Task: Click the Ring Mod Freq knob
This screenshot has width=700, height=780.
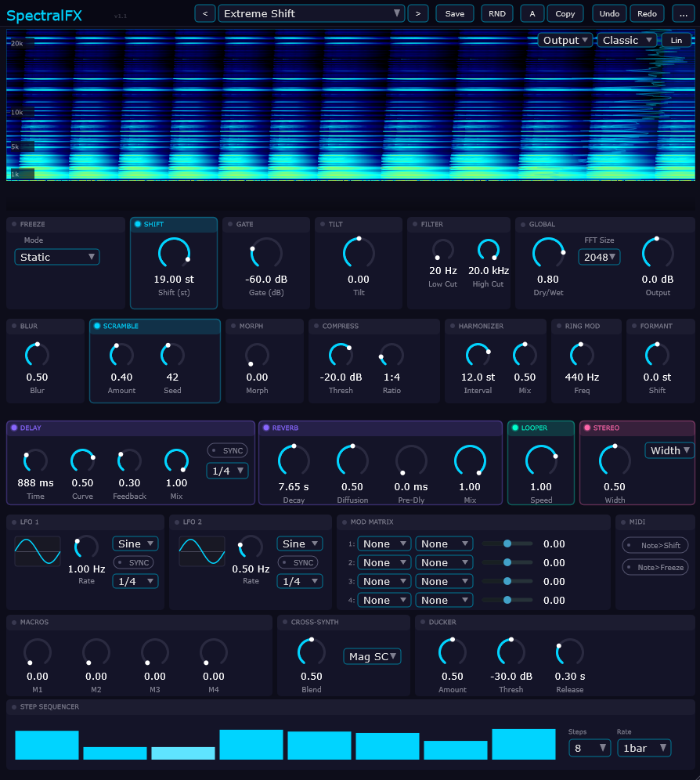Action: click(582, 356)
